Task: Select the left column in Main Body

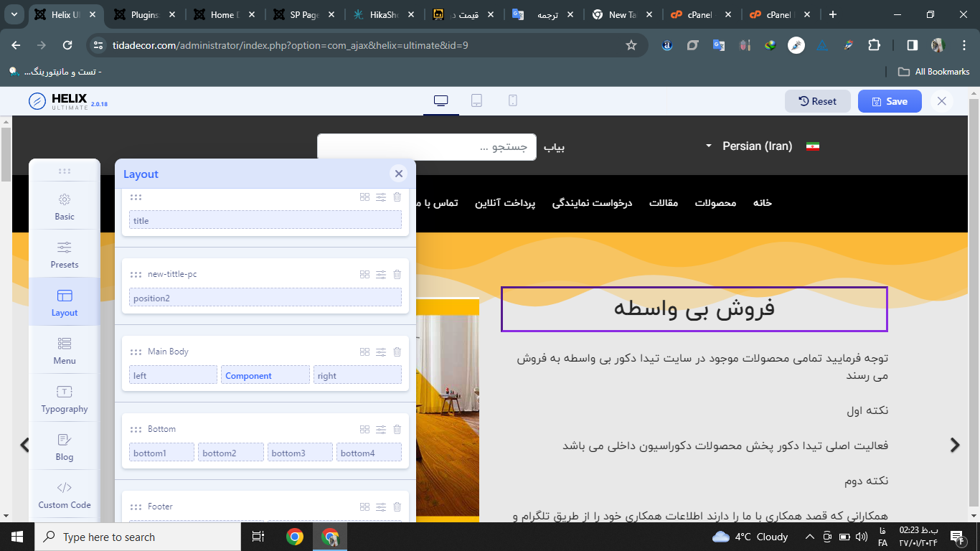Action: (x=173, y=375)
